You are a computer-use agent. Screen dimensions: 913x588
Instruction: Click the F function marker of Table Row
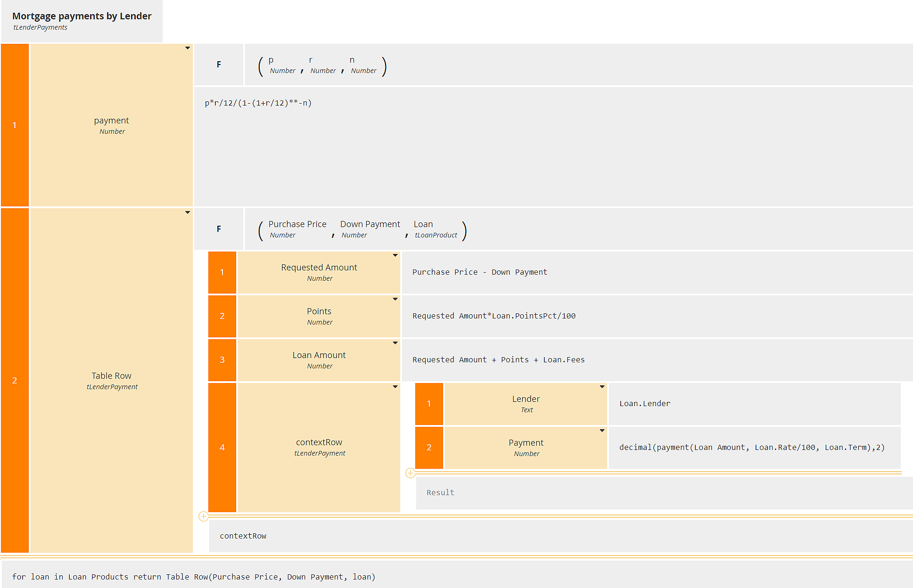pos(219,229)
